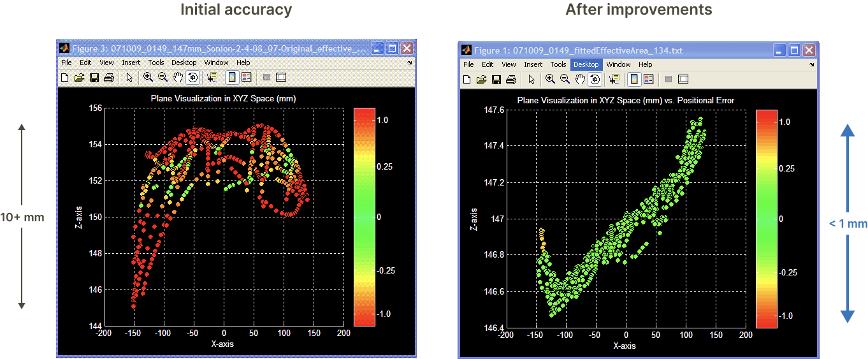Image resolution: width=868 pixels, height=359 pixels.
Task: Open Help menu in Figure 1 window
Action: pos(646,64)
